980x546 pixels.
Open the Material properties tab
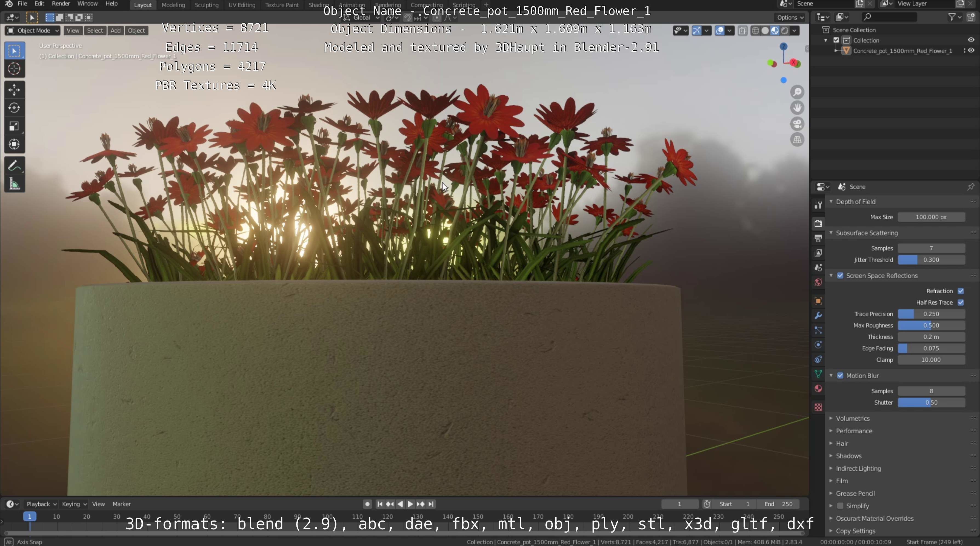click(x=818, y=388)
